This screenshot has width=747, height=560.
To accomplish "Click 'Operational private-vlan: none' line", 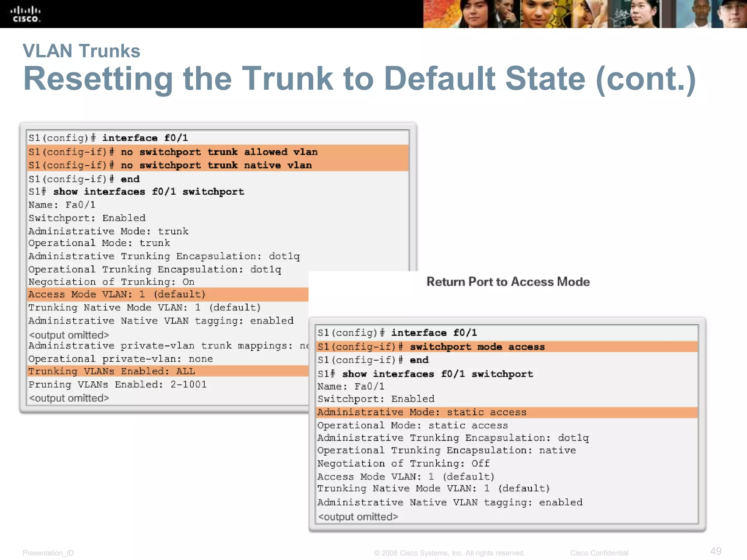I will point(121,359).
